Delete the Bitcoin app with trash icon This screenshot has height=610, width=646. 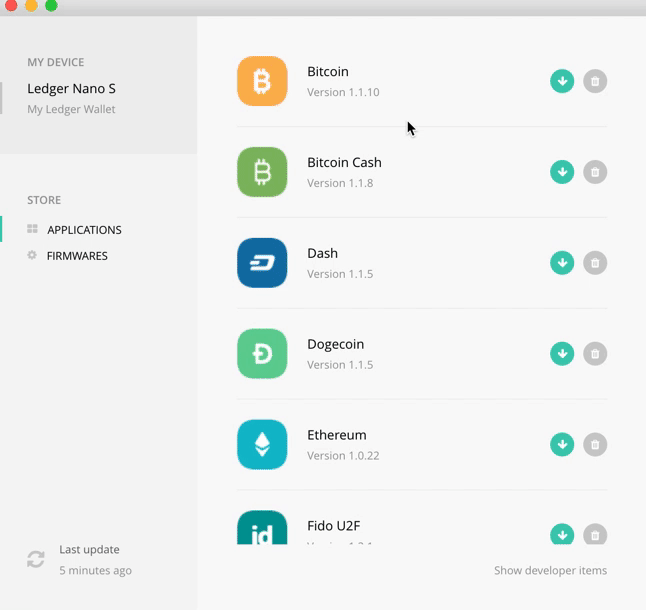[595, 81]
